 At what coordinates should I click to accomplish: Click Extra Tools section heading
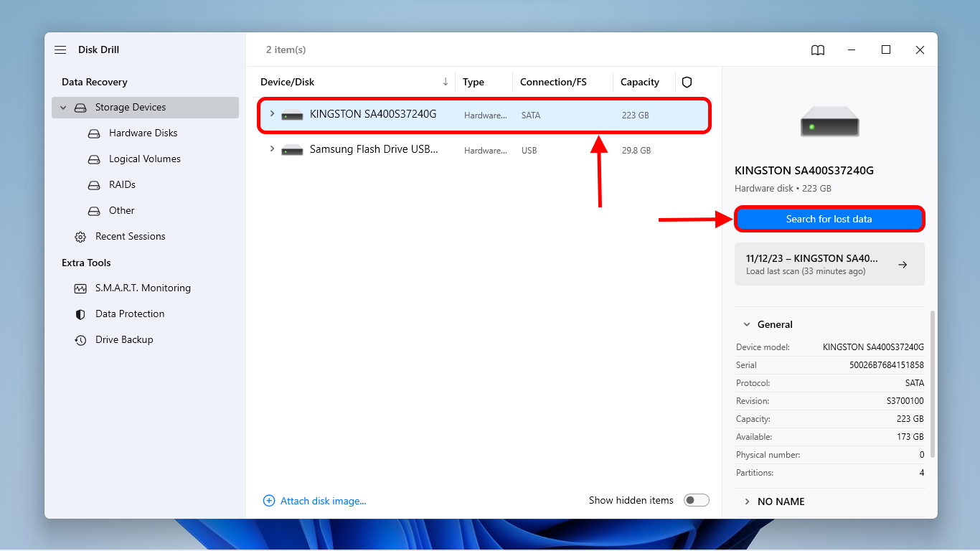click(x=86, y=263)
